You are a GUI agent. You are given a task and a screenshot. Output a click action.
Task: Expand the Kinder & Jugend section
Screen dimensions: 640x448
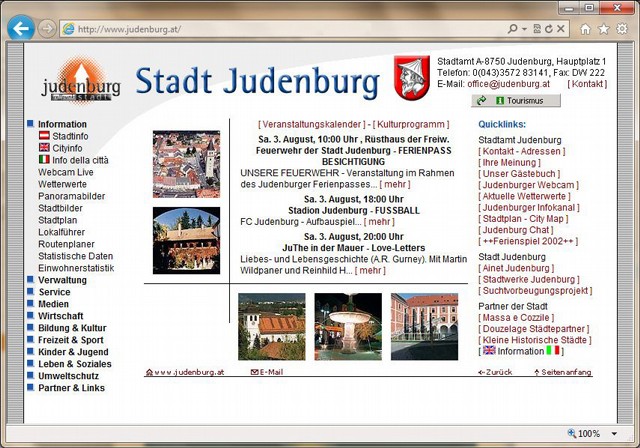coord(68,352)
